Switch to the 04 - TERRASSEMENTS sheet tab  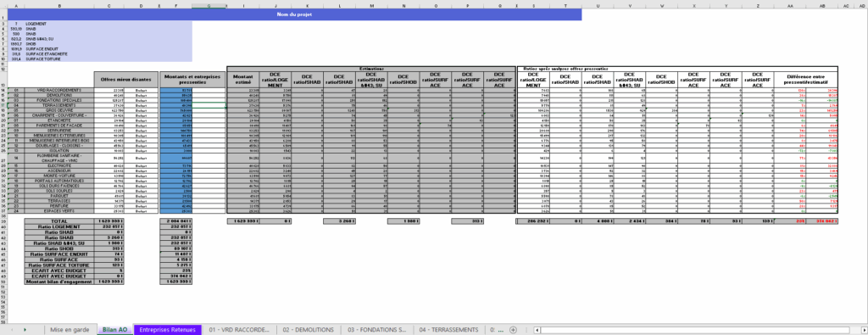[x=449, y=330]
